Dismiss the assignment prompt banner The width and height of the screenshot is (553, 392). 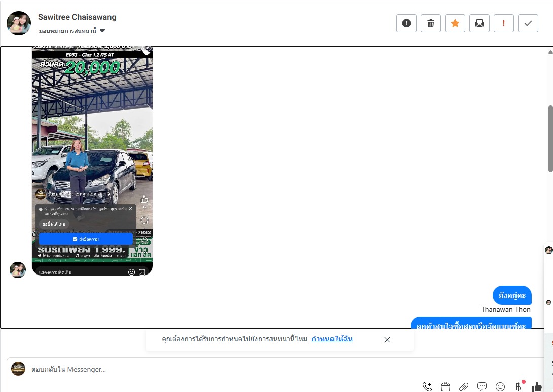(387, 340)
